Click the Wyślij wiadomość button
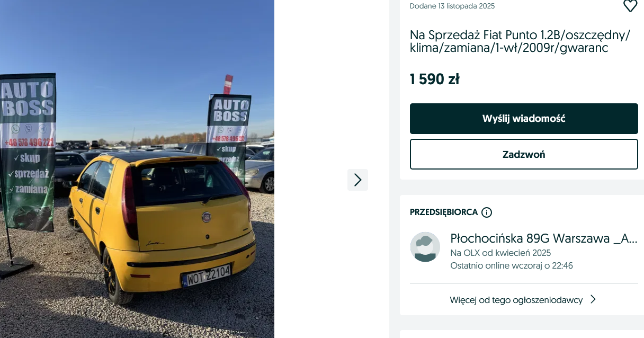644x338 pixels. pos(524,119)
